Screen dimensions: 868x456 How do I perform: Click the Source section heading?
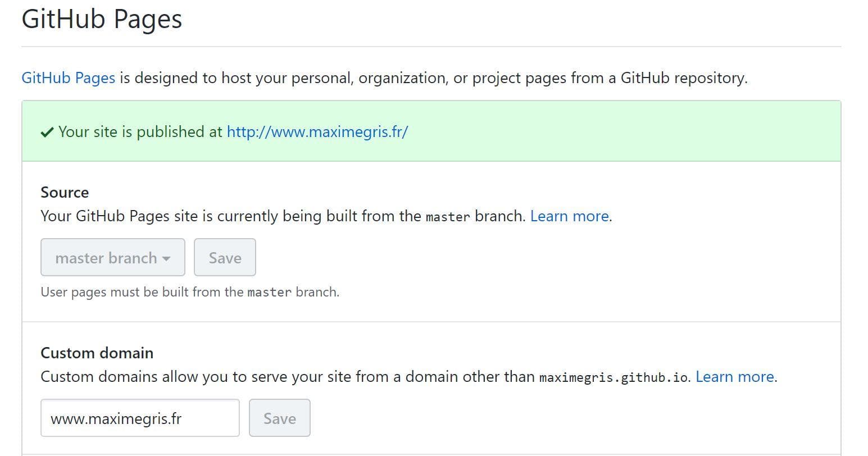[x=65, y=192]
